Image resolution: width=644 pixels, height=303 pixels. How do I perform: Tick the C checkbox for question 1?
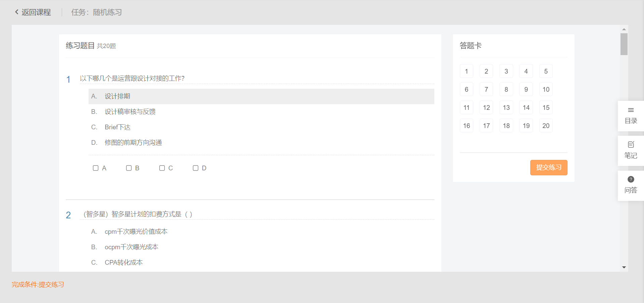pos(162,168)
